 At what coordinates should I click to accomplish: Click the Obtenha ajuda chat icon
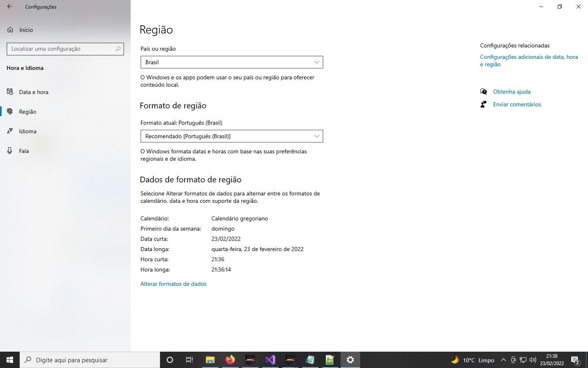(483, 92)
